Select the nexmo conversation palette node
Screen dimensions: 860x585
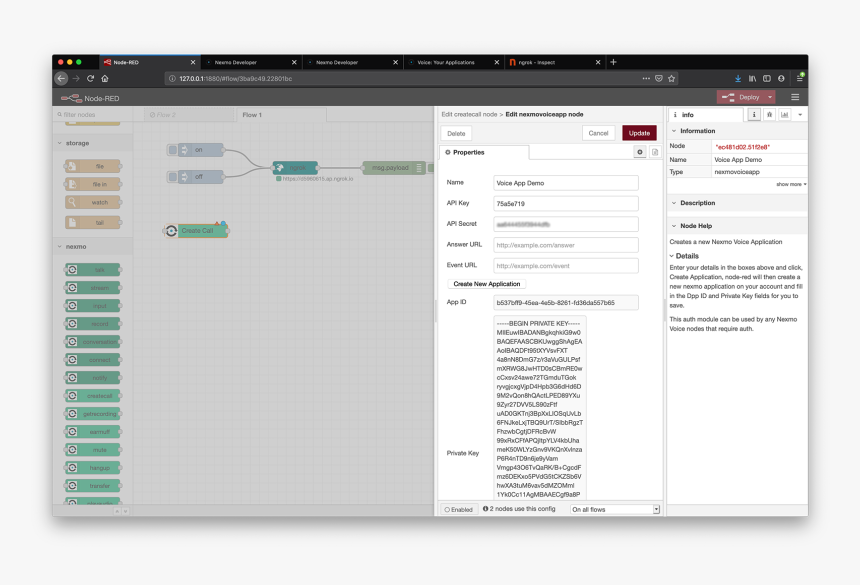click(x=93, y=342)
